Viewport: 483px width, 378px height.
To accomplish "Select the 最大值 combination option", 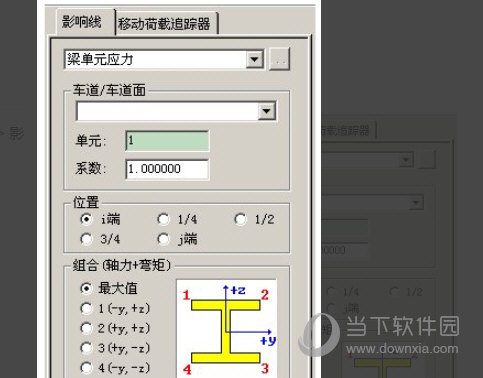I will pyautogui.click(x=86, y=288).
